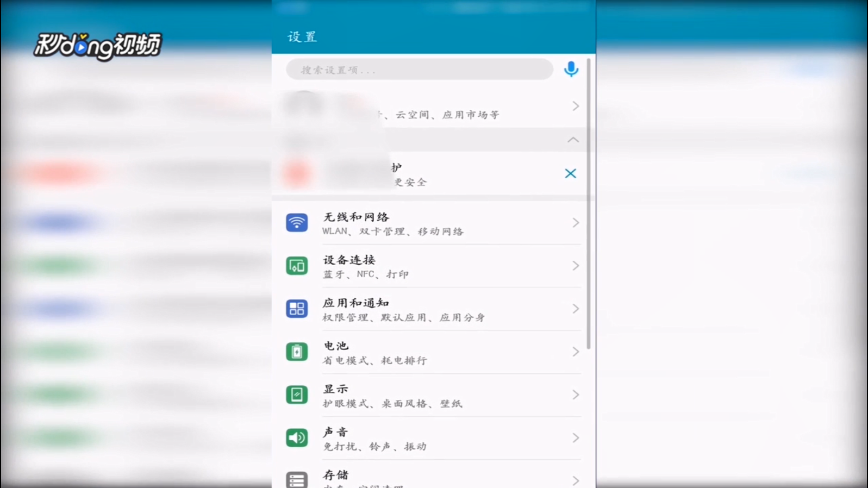
Task: Open the 显示 display icon
Action: [x=297, y=395]
